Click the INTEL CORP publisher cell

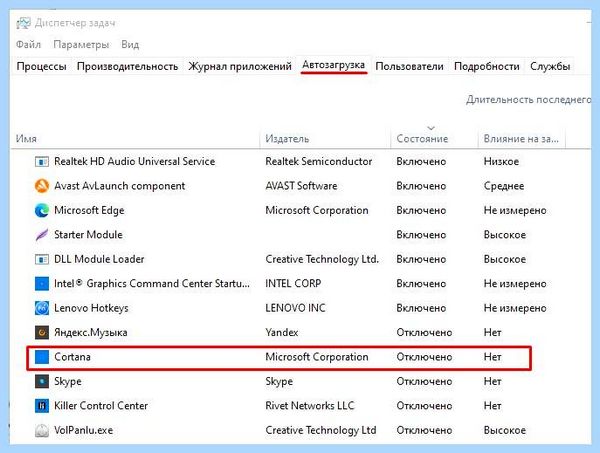(293, 284)
